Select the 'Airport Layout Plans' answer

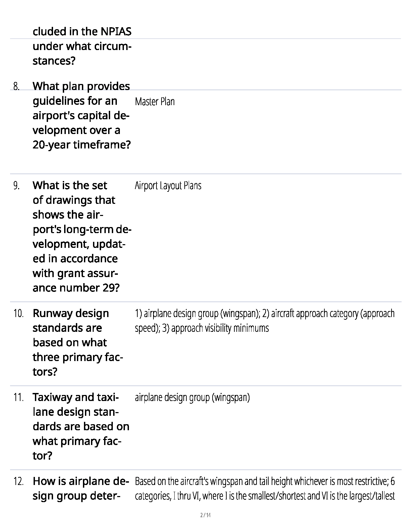click(x=168, y=185)
